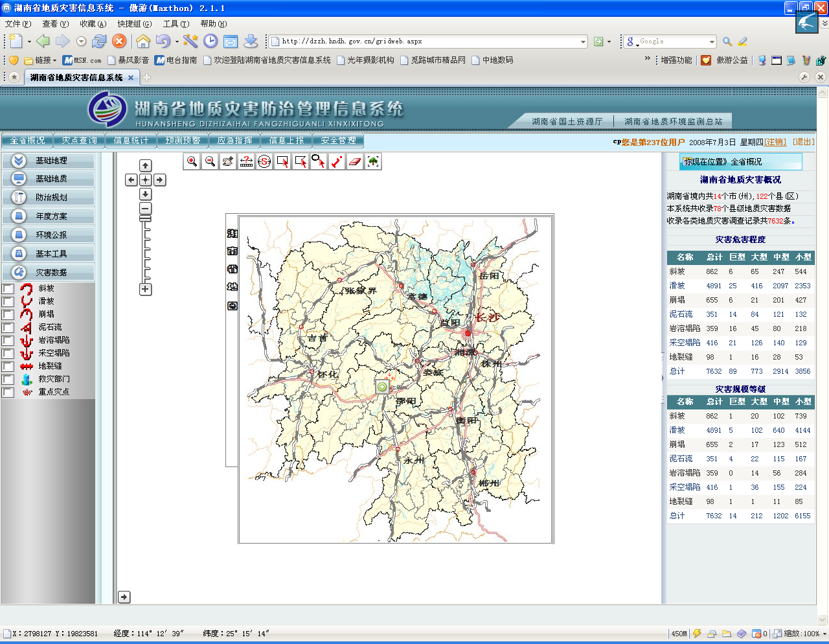The image size is (829, 644).
Task: Check the 泥石流 layer checkbox
Action: coord(8,328)
